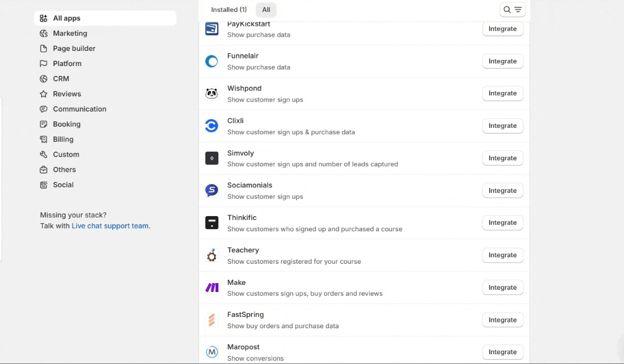
Task: Click 'Show customers sign ups, buy orders and reviews'
Action: pos(305,294)
